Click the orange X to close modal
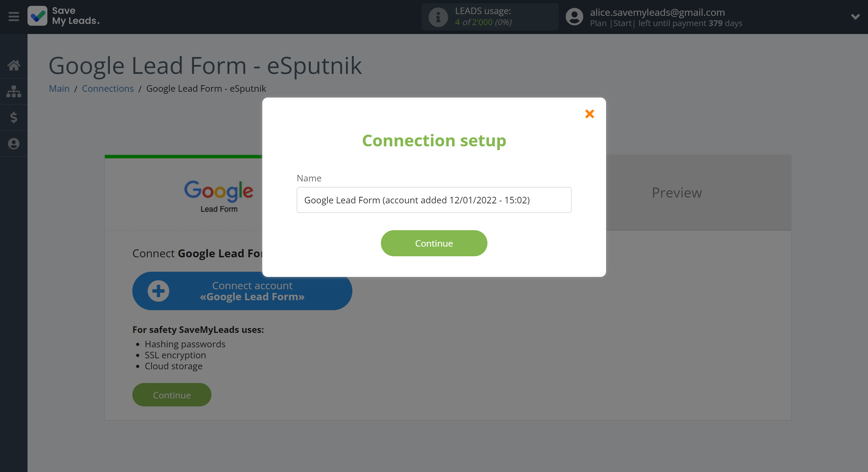This screenshot has height=472, width=868. (x=589, y=114)
